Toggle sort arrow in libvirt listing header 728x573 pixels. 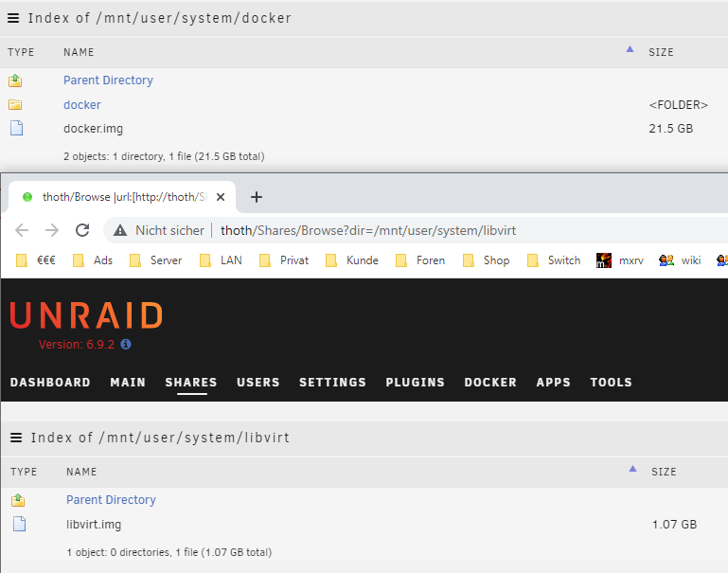tap(632, 469)
